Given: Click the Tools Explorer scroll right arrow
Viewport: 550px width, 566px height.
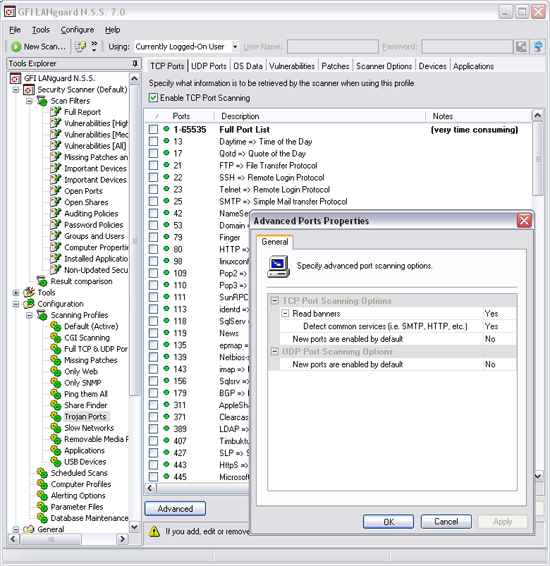Looking at the screenshot, I should pyautogui.click(x=122, y=539).
